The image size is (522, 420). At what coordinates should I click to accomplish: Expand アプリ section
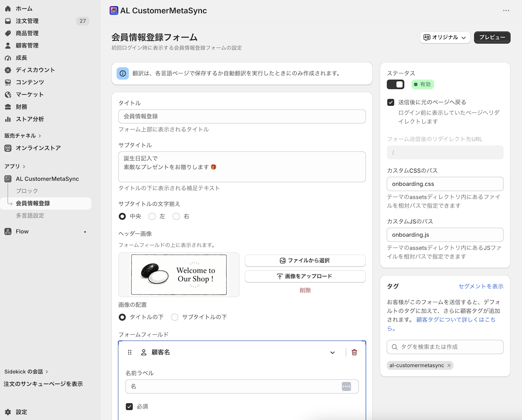(x=15, y=166)
